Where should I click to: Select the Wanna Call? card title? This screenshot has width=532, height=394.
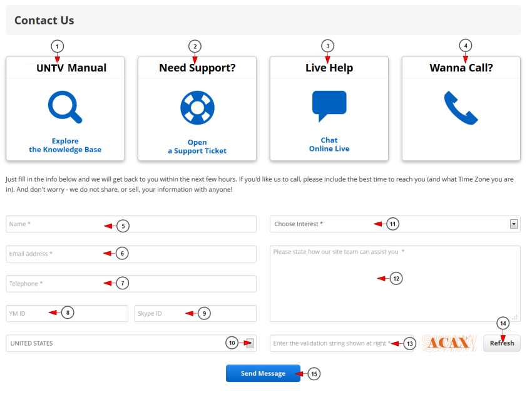[x=461, y=68]
